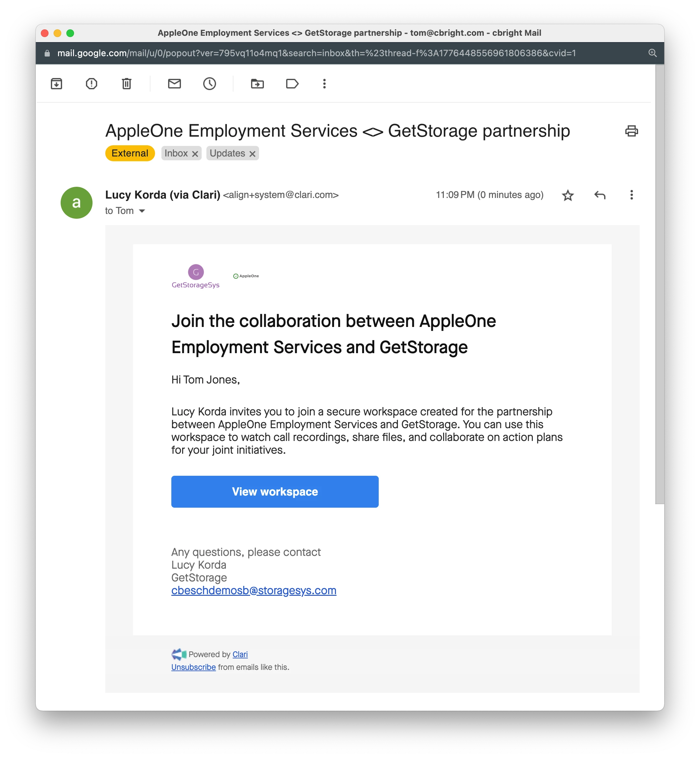700x758 pixels.
Task: Snooze the email with the clock icon
Action: click(210, 84)
